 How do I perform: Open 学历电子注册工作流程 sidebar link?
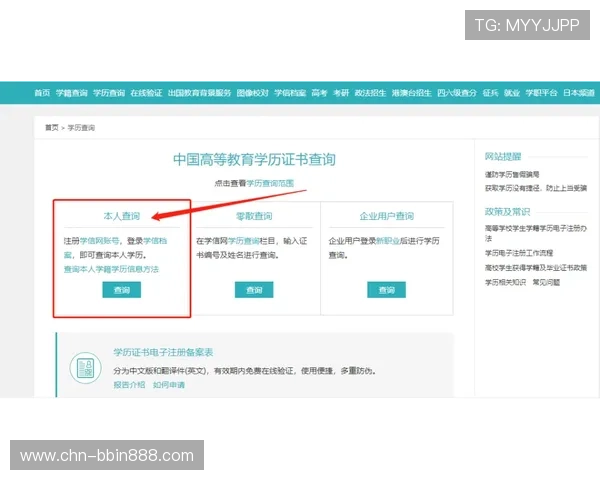click(519, 253)
